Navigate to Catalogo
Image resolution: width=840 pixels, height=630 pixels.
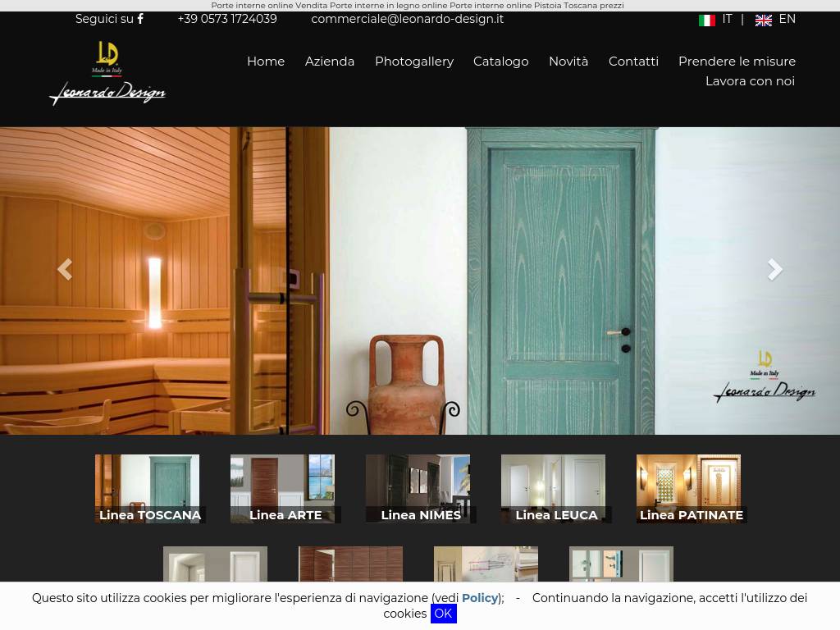500,62
